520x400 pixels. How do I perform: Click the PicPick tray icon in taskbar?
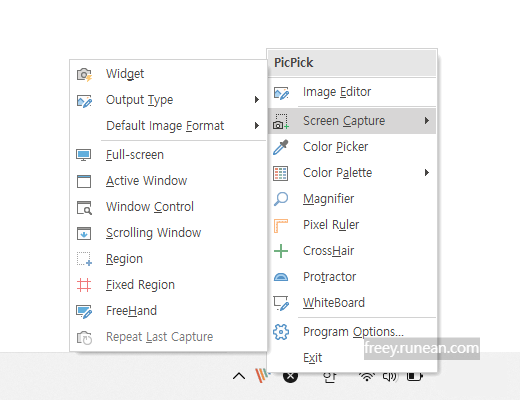[262, 375]
